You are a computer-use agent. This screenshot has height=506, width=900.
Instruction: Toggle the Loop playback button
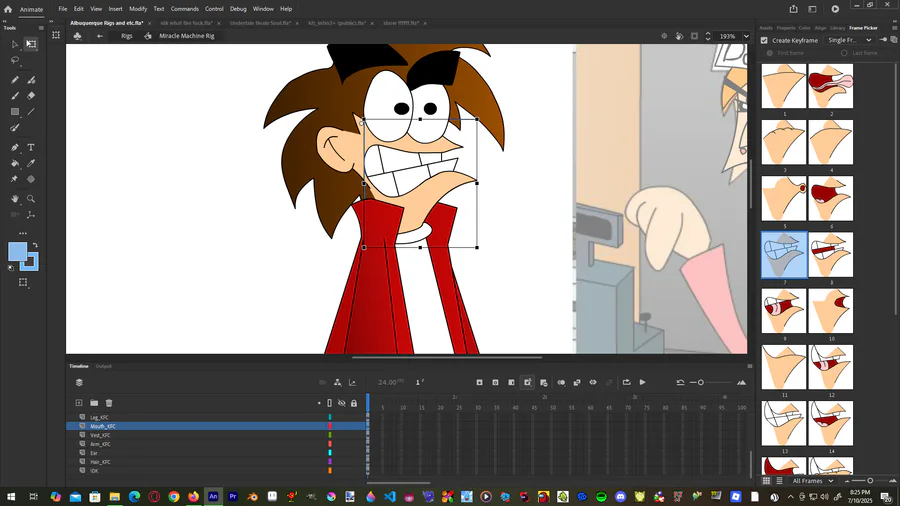(x=627, y=383)
